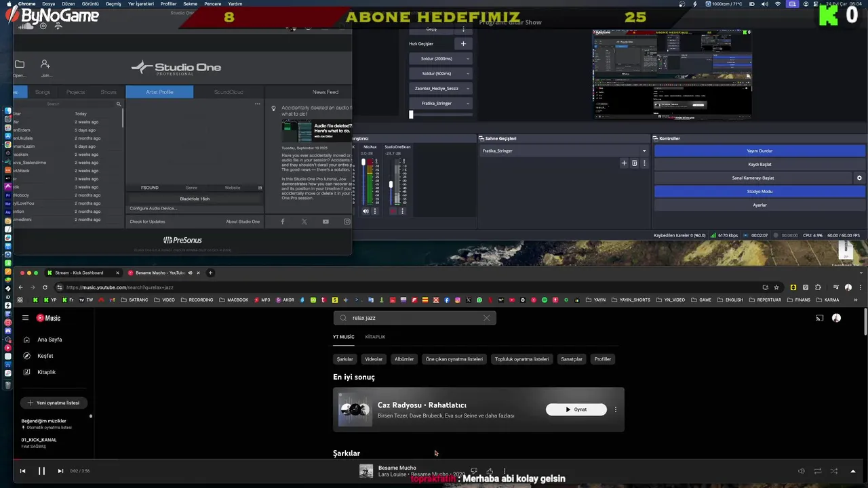Adjust the Mic/Aux volume fader in OBS
This screenshot has width=868, height=488.
coord(363,163)
